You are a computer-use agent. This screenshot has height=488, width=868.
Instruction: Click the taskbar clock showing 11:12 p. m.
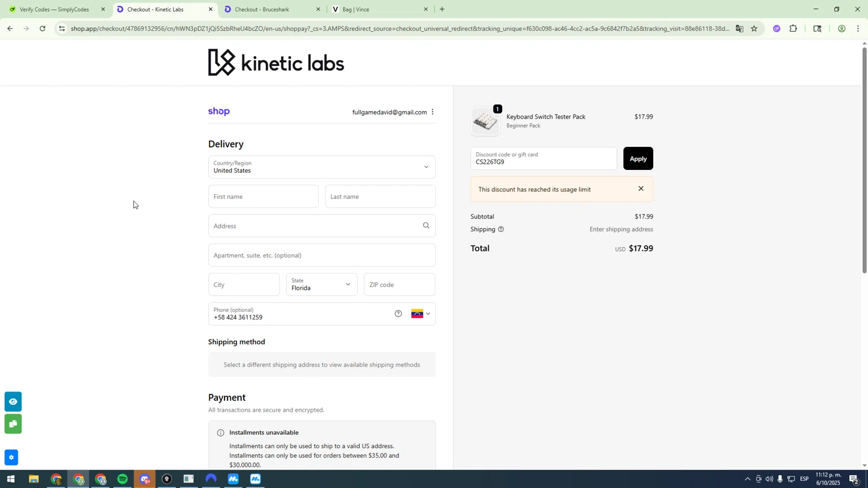827,479
